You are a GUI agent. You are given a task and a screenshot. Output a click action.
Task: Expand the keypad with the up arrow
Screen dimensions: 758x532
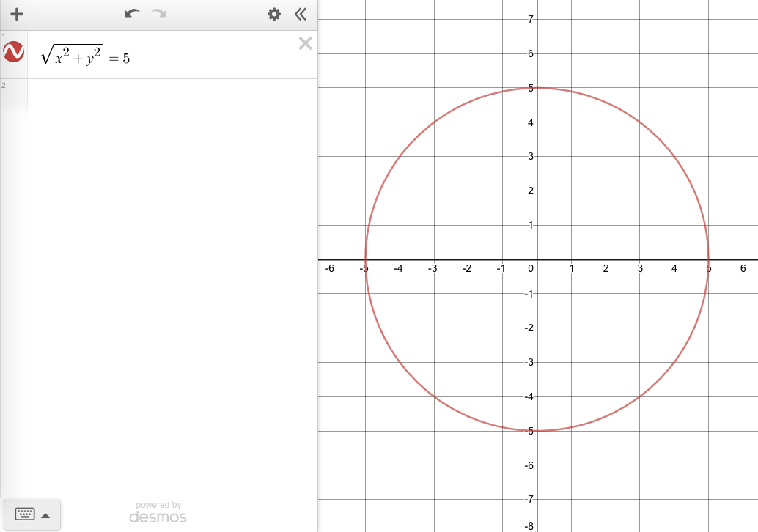(45, 515)
